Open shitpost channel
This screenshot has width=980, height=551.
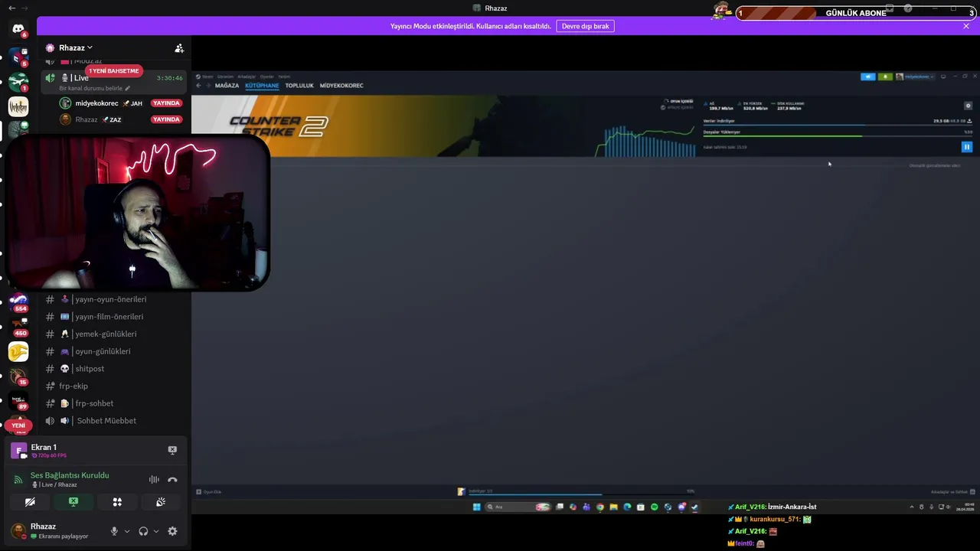pos(114,369)
